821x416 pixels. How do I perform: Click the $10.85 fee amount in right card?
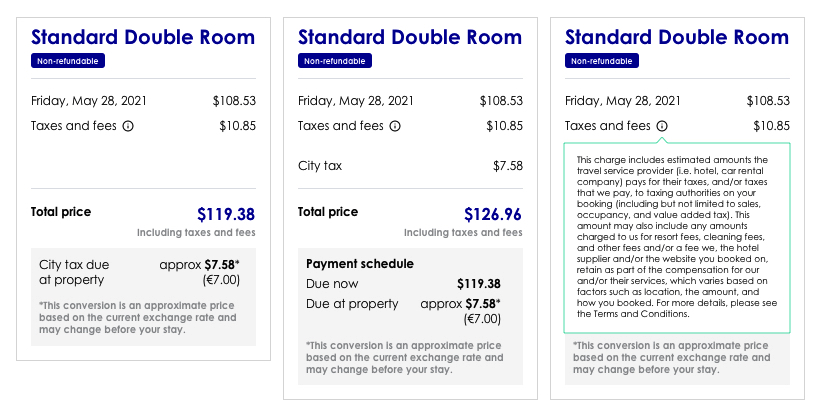(772, 126)
